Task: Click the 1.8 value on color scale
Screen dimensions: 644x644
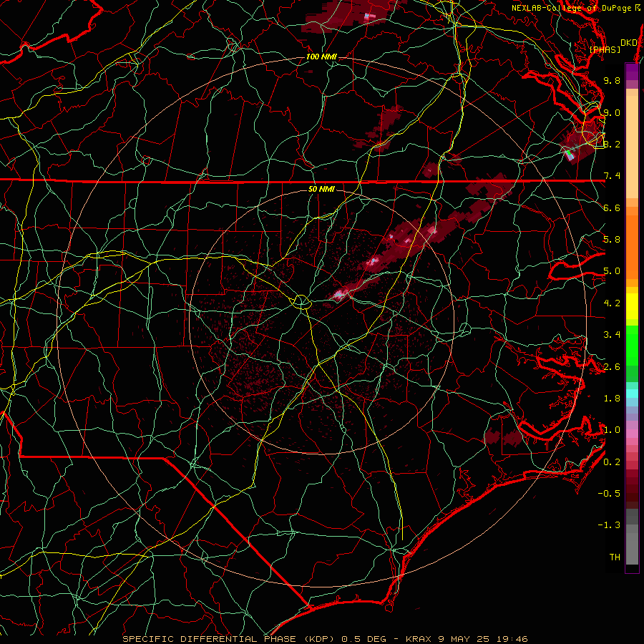Action: (612, 399)
